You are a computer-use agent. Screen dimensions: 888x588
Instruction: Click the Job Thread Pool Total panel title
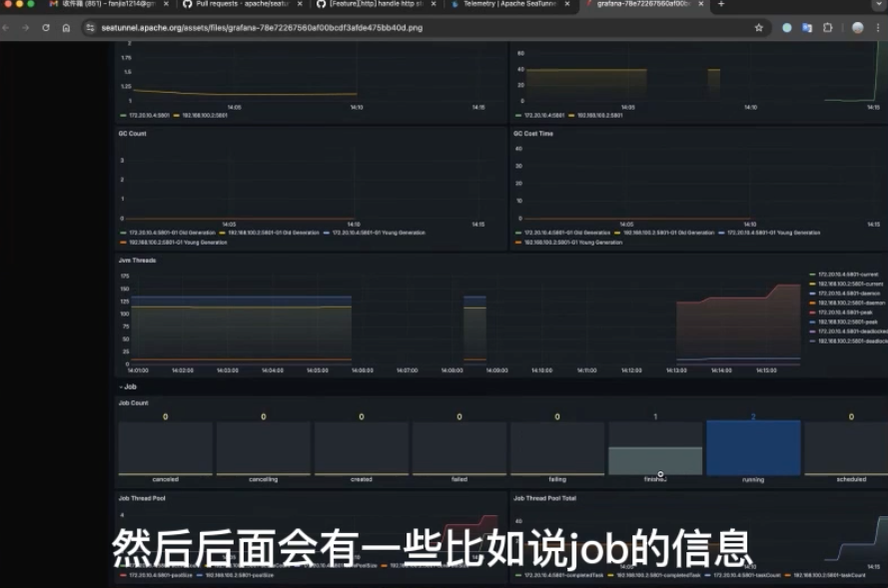544,498
